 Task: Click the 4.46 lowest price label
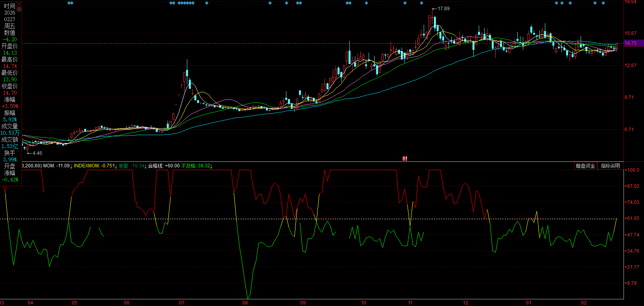(37, 153)
